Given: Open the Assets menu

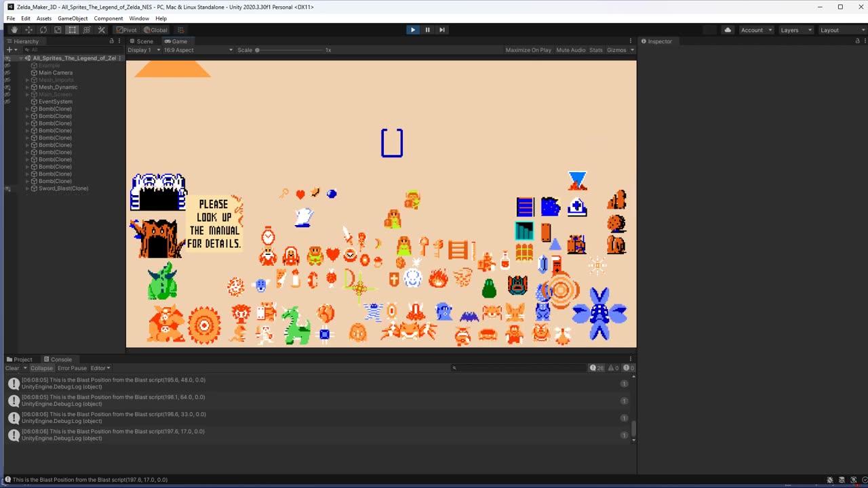Looking at the screenshot, I should click(44, 18).
